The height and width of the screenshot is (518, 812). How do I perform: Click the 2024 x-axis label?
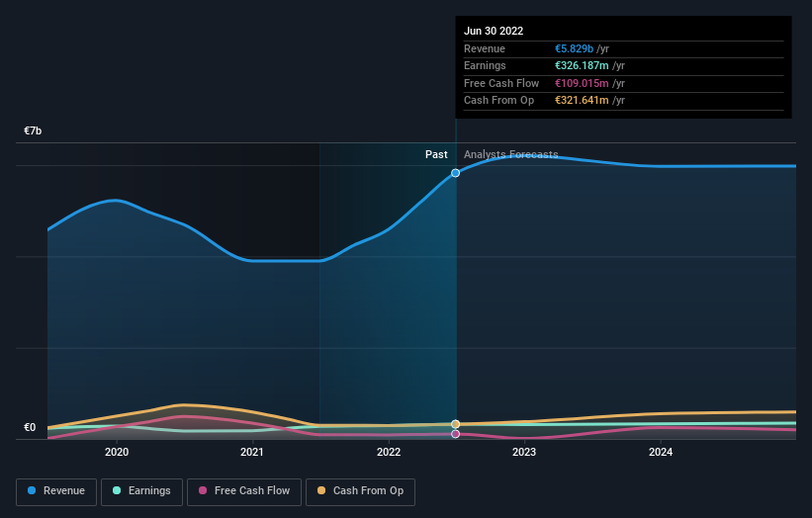click(661, 453)
